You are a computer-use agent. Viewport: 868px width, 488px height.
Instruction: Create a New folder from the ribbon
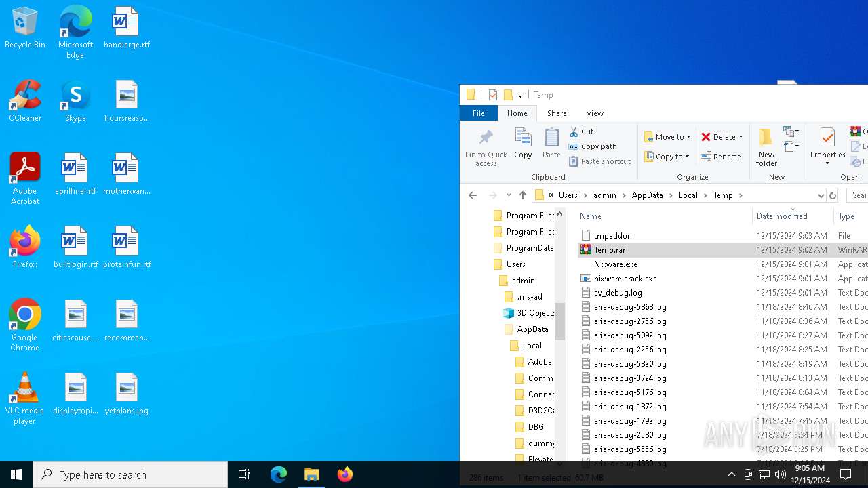[x=766, y=147]
